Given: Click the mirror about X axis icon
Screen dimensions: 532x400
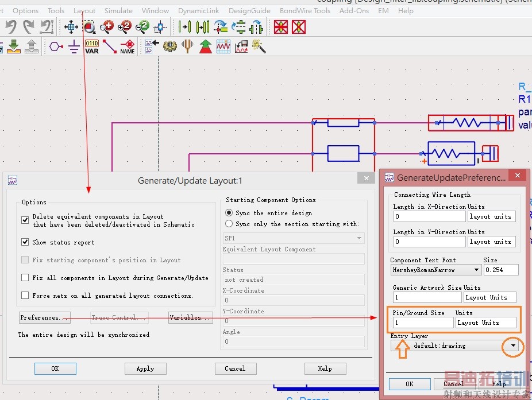Looking at the screenshot, I should [239, 27].
